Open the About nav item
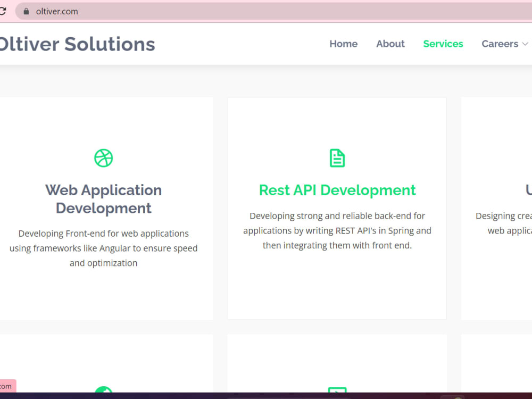 390,44
